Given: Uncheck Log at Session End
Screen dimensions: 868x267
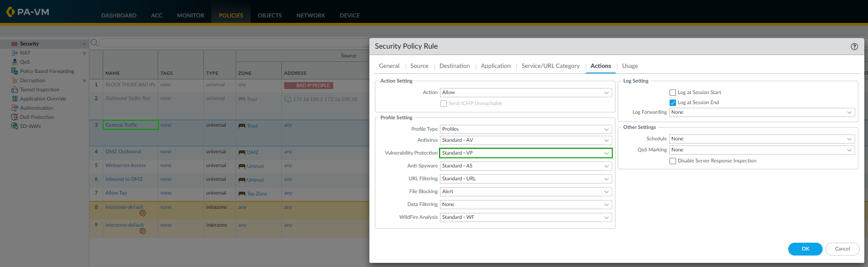Looking at the screenshot, I should pyautogui.click(x=673, y=103).
